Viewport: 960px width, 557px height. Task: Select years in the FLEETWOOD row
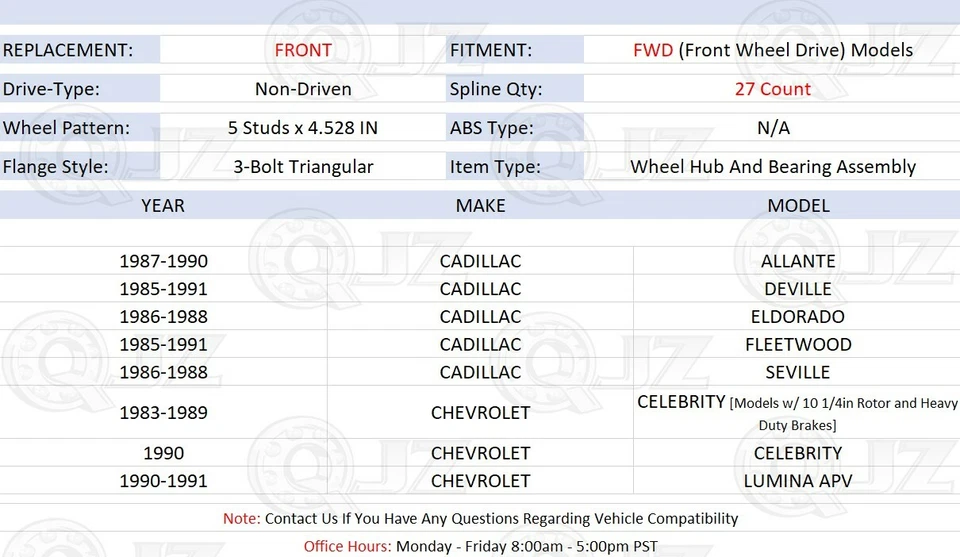[163, 345]
